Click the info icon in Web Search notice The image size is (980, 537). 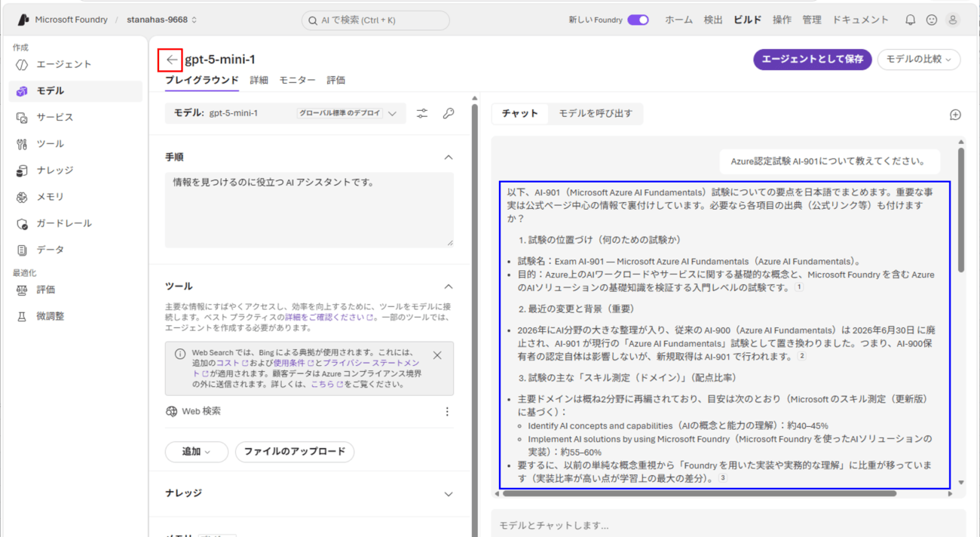click(179, 354)
